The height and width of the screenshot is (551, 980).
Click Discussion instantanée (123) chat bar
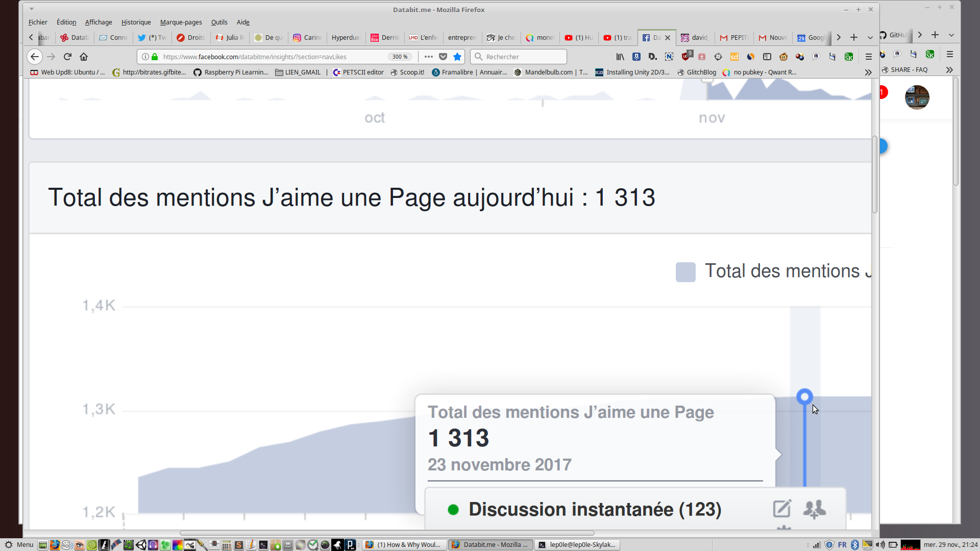coord(595,509)
